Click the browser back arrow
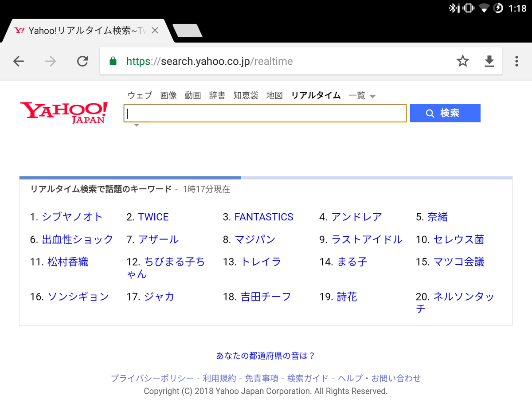Image resolution: width=532 pixels, height=419 pixels. (x=19, y=61)
